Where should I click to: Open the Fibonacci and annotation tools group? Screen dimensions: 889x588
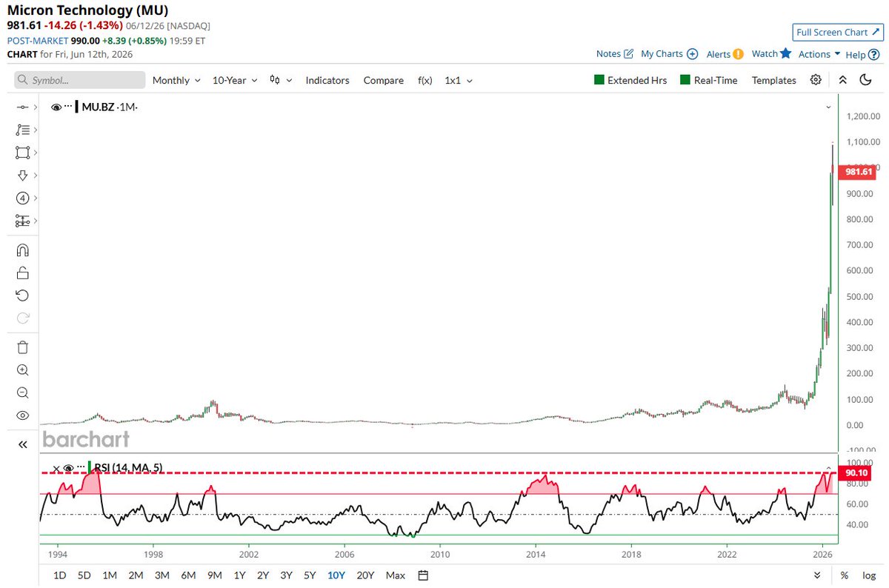point(22,130)
